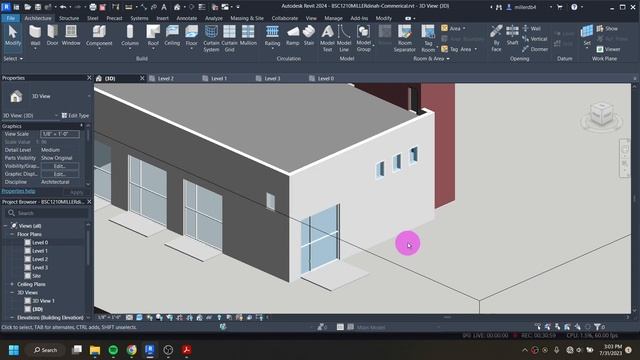Select the Dormer opening tool
The width and height of the screenshot is (640, 360).
click(535, 49)
